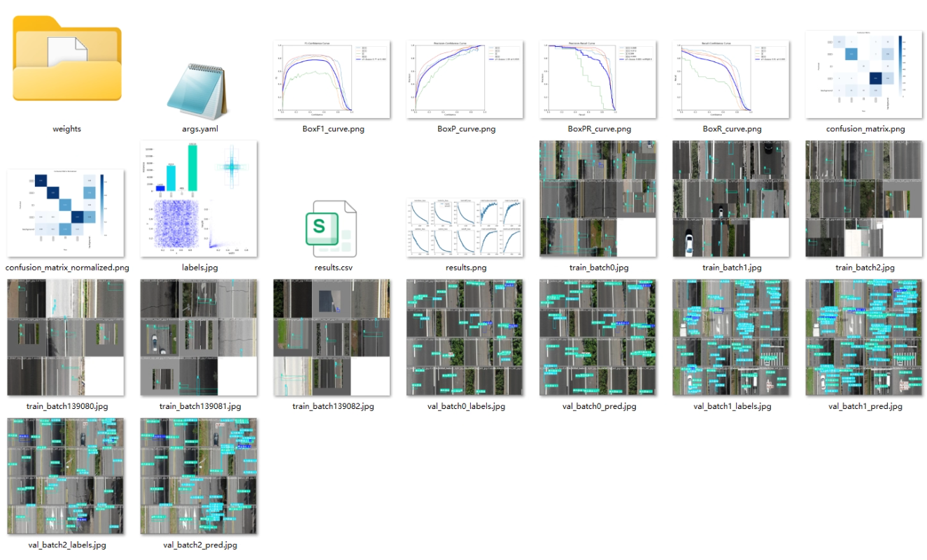Screen dimensions: 927x560
Task: Select the val_batch0_labels.jpg thumbnail
Action: 465,338
